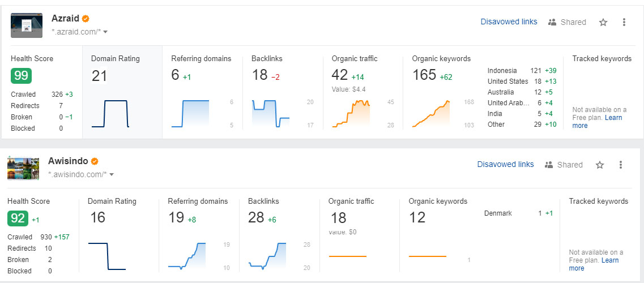
Task: Click Awisindo Referring domains count 19
Action: coord(176,218)
